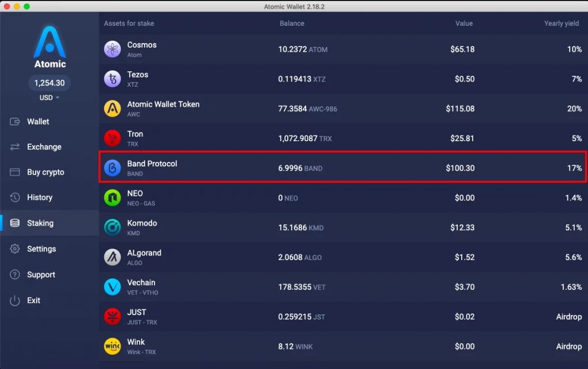
Task: Open the Tezos staking row
Action: (343, 79)
